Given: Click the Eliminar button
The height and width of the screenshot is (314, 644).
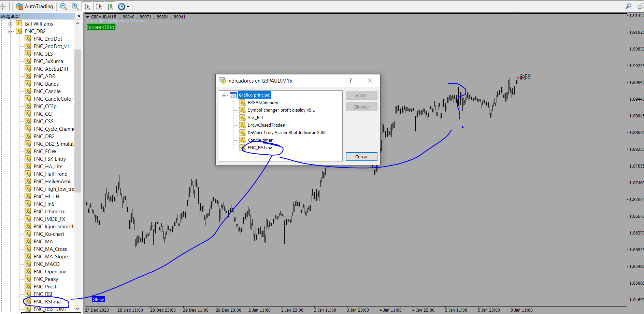Looking at the screenshot, I should (361, 107).
